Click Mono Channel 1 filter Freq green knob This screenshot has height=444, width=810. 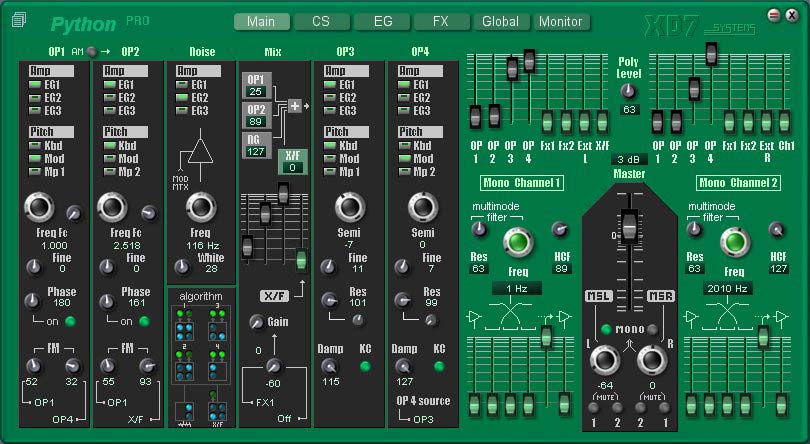tap(518, 242)
